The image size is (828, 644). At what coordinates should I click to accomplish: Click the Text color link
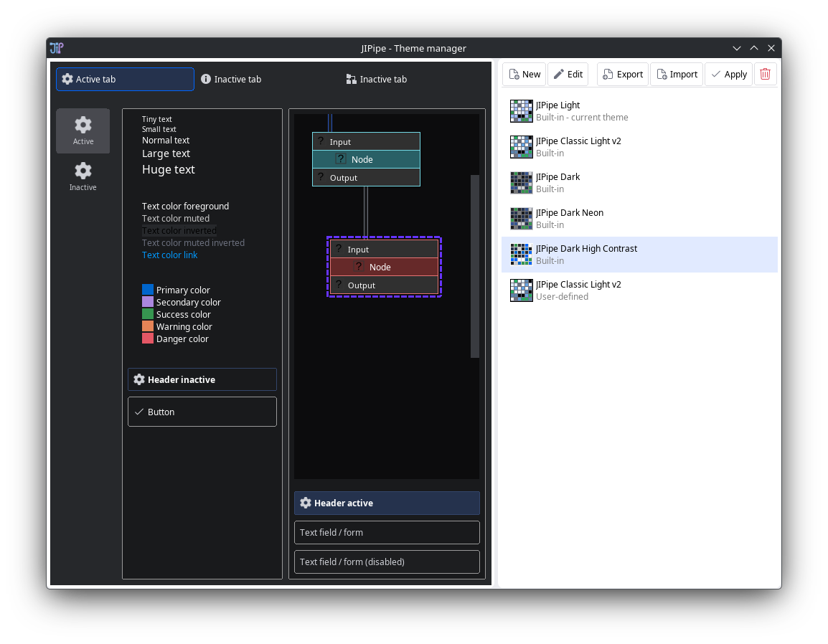pos(169,255)
